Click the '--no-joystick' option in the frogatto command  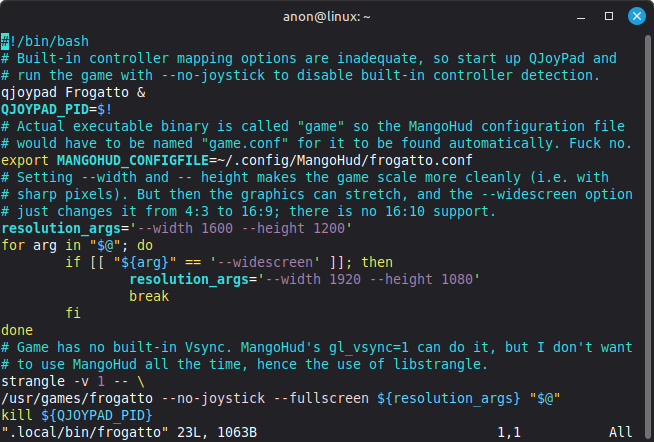coord(213,398)
